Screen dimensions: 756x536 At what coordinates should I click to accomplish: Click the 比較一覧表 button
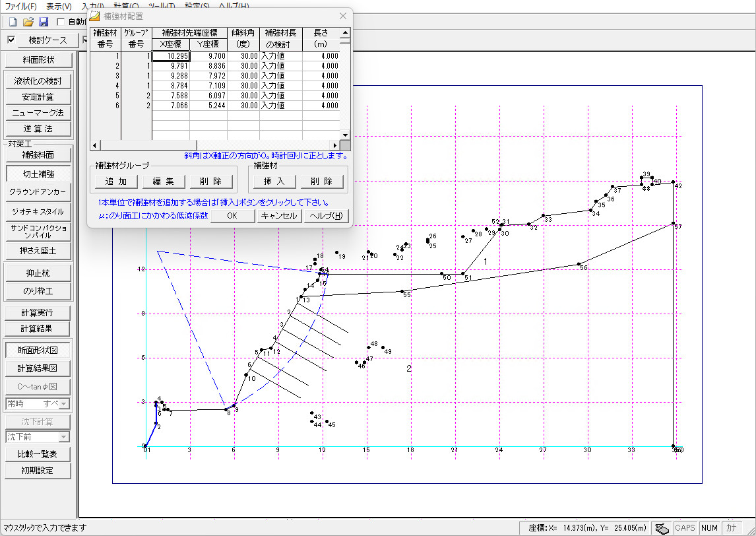[x=38, y=454]
